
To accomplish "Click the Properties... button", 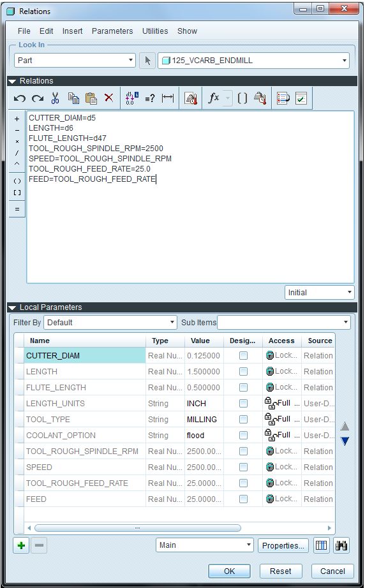I will click(x=283, y=545).
